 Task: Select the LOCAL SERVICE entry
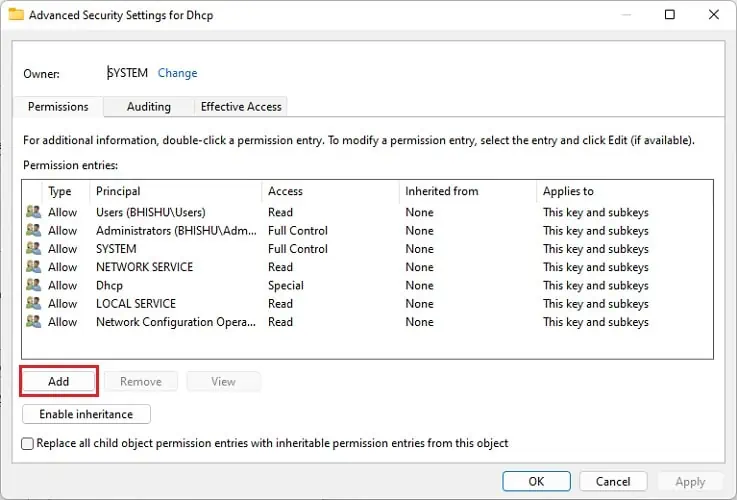[x=367, y=304]
